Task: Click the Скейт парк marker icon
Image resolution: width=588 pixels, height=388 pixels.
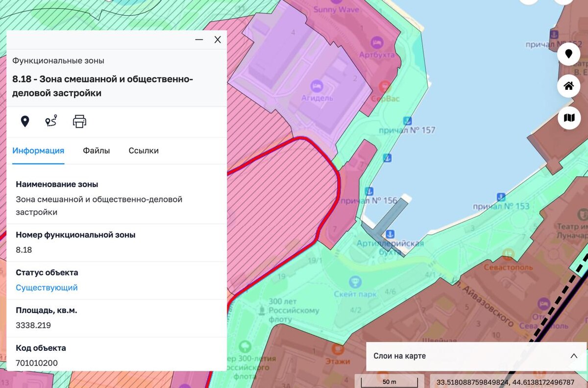Action: coord(355,282)
